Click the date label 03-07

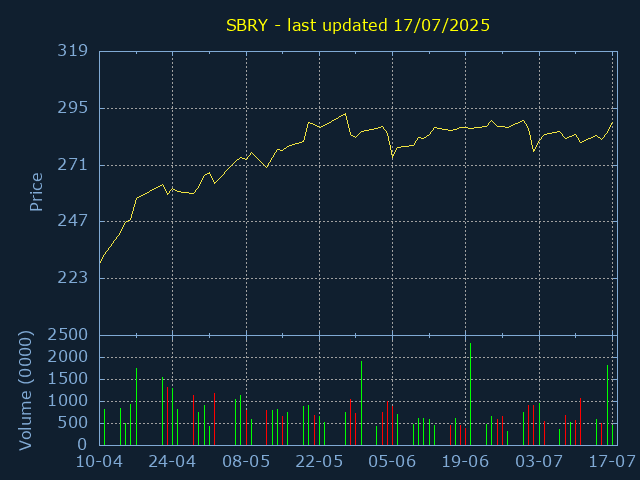pyautogui.click(x=539, y=462)
